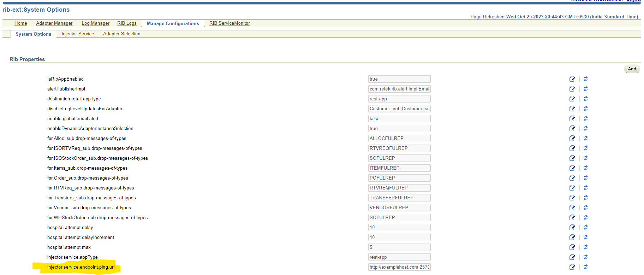
Task: Click the TRANSFERFULREP value field
Action: [x=399, y=198]
